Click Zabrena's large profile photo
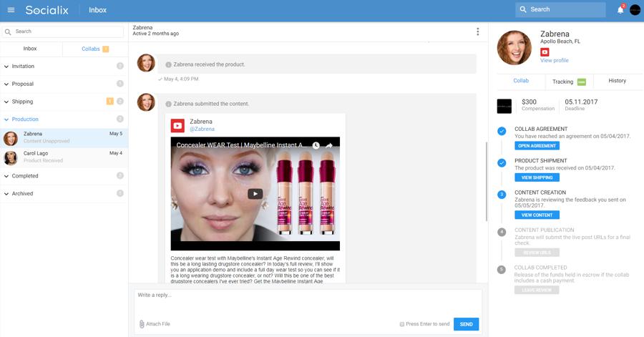644x337 pixels. point(514,48)
